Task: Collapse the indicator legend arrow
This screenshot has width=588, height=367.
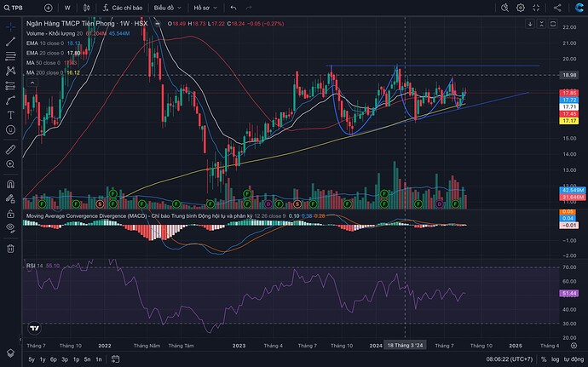Action: (x=32, y=83)
